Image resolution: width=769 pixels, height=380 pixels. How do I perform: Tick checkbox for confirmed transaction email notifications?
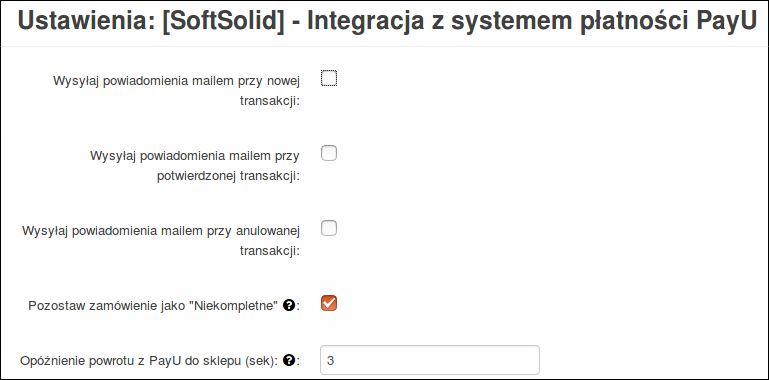pyautogui.click(x=329, y=153)
